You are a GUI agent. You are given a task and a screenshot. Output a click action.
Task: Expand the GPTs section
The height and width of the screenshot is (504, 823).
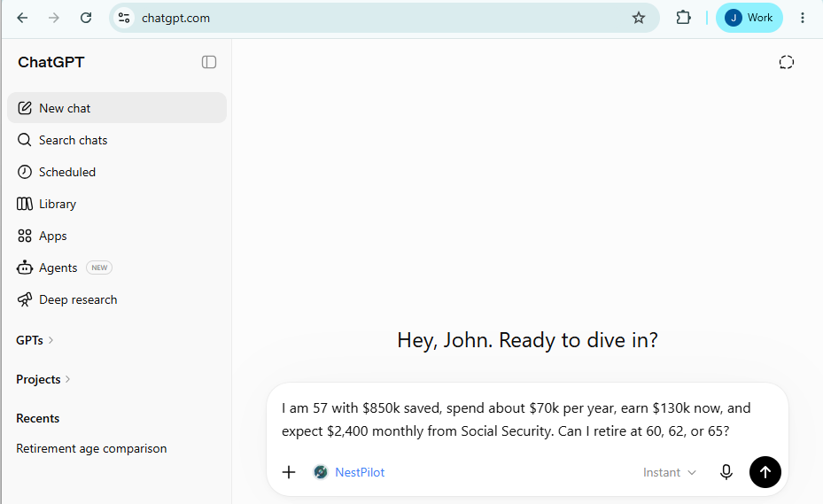(35, 340)
